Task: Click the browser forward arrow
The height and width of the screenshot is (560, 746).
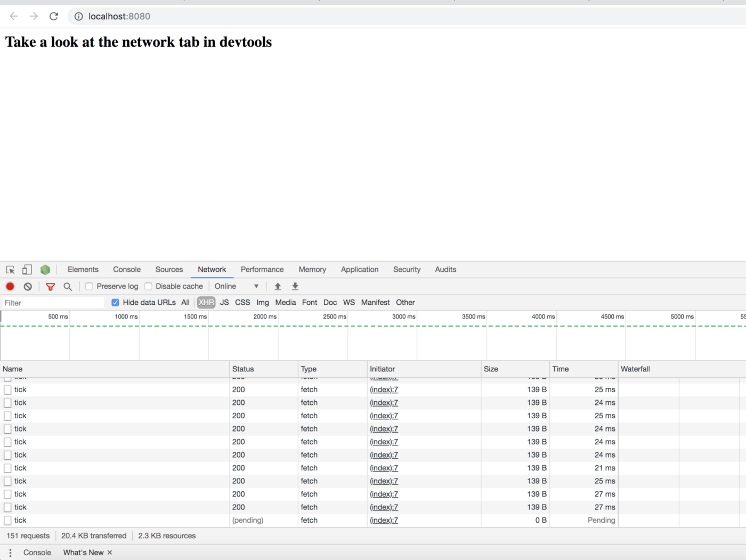Action: pos(34,17)
